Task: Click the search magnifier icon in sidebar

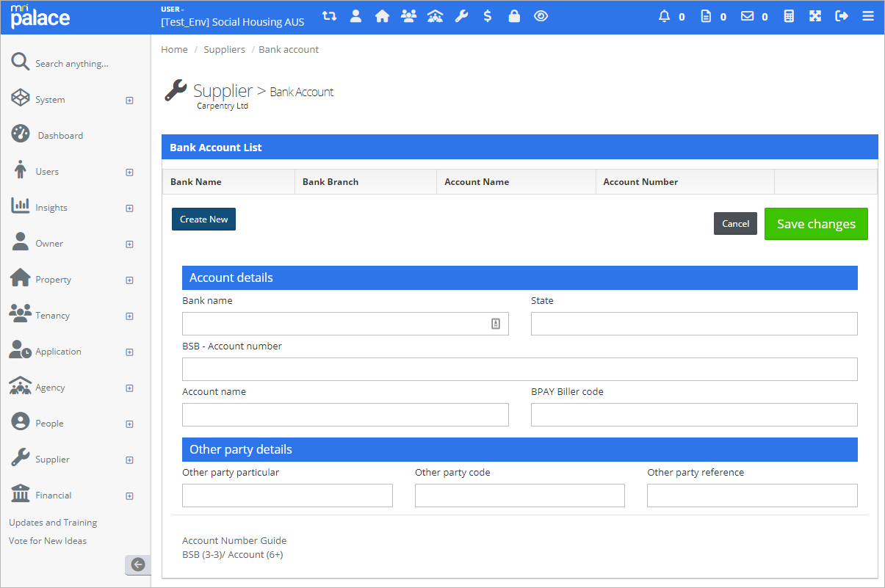Action: 20,62
